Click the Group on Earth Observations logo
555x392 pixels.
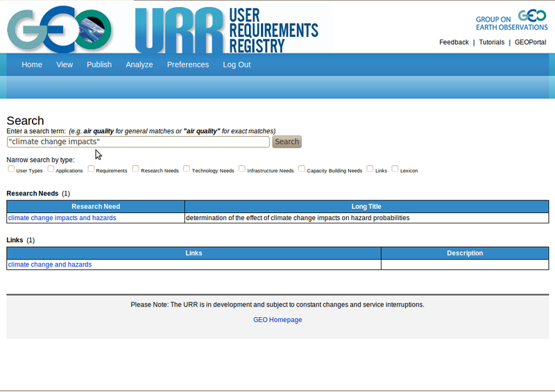511,20
